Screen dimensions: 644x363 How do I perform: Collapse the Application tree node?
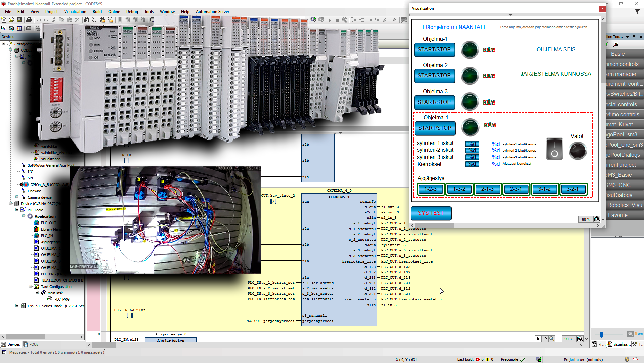coord(24,216)
